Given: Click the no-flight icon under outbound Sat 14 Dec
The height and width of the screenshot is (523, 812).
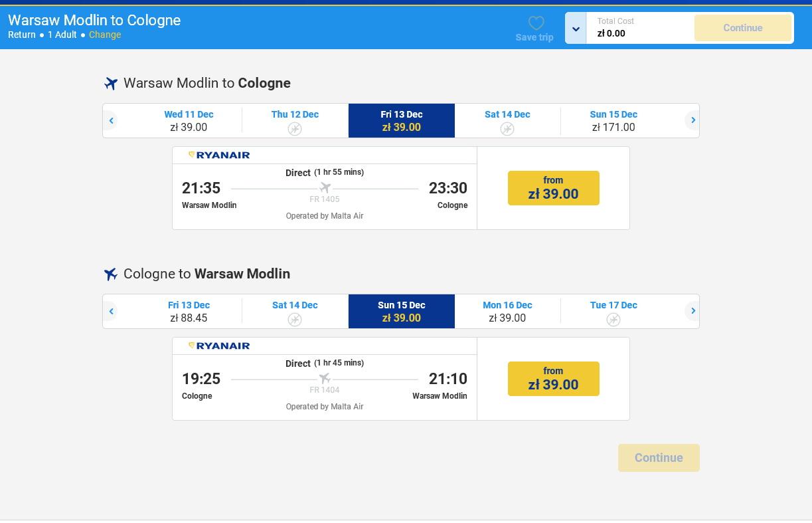Looking at the screenshot, I should pos(507,129).
